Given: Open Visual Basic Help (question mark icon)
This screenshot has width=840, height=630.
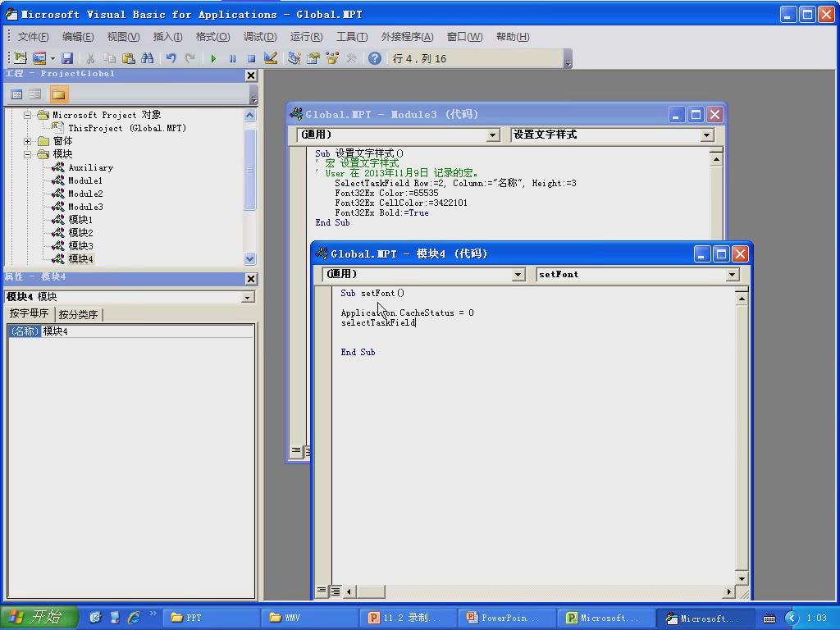Looking at the screenshot, I should coord(375,58).
